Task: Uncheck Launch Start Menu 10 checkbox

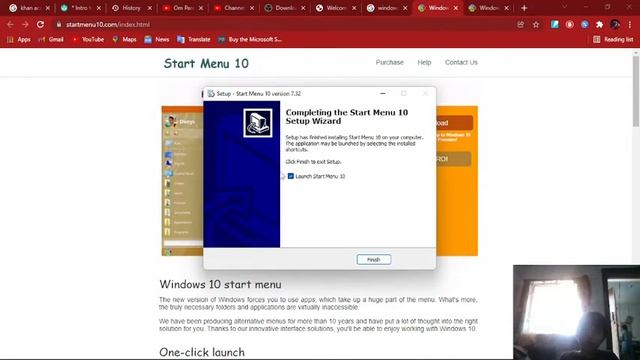Action: (291, 176)
